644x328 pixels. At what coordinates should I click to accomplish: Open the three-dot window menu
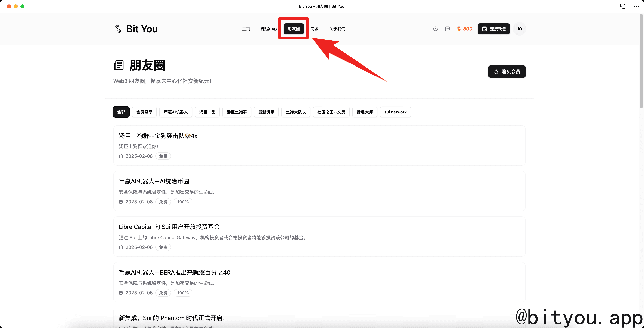click(636, 7)
